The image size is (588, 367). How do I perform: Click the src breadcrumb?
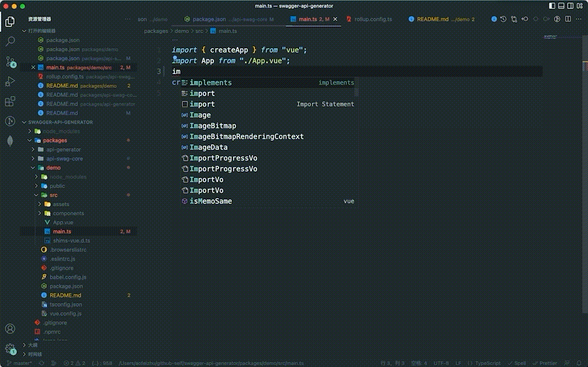199,31
